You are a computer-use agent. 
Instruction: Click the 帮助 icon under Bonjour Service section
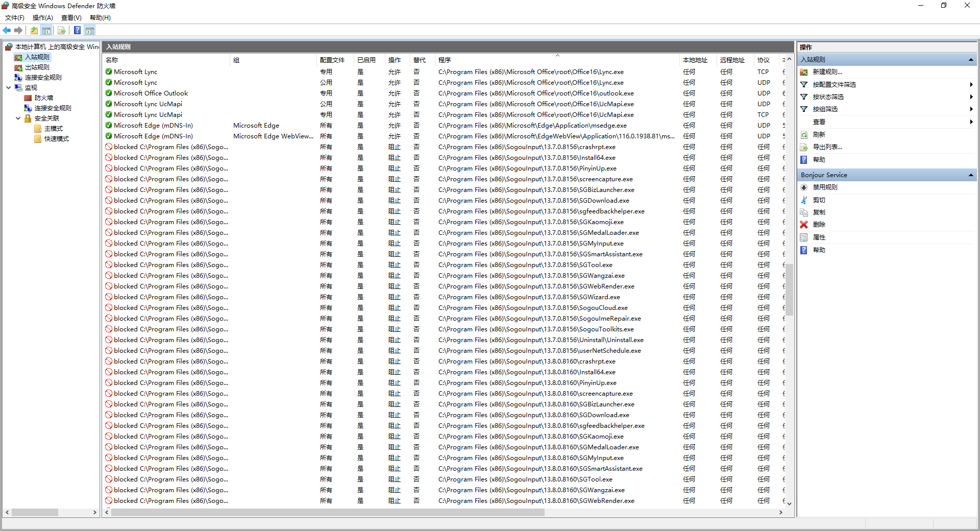[x=804, y=250]
